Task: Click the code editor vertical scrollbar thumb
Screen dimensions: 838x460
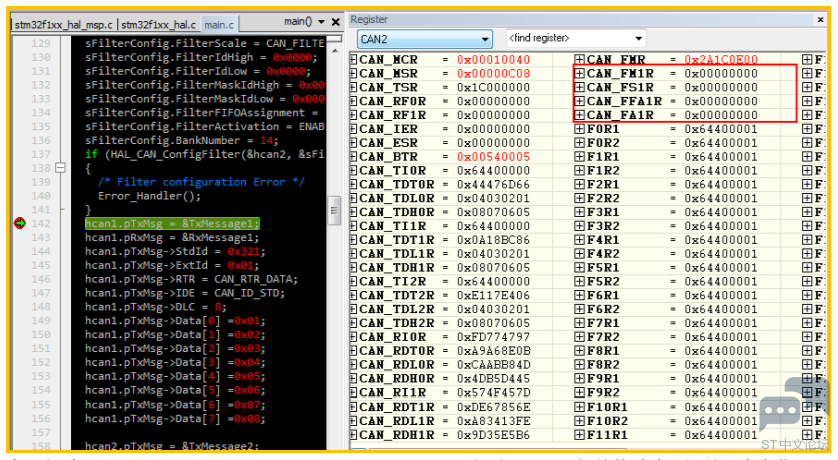Action: click(335, 210)
